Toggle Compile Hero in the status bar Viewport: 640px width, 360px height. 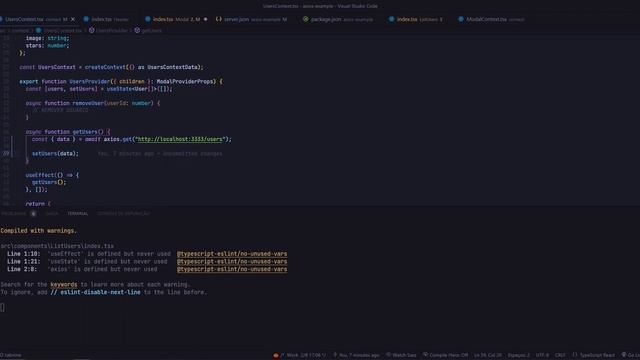pyautogui.click(x=445, y=355)
